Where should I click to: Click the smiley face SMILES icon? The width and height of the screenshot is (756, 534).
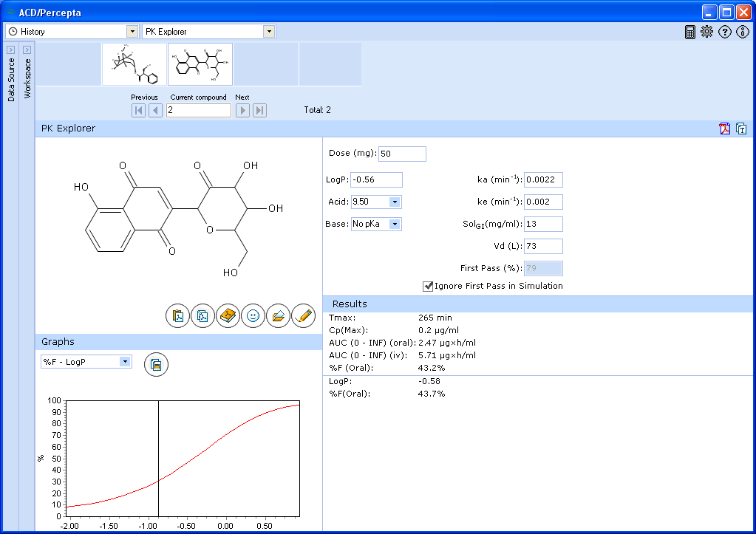(x=253, y=316)
